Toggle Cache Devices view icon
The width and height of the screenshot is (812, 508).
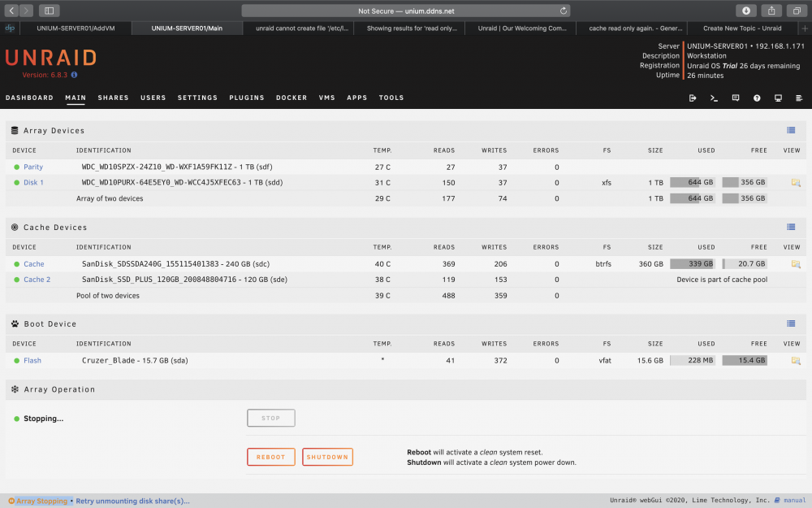click(x=791, y=227)
